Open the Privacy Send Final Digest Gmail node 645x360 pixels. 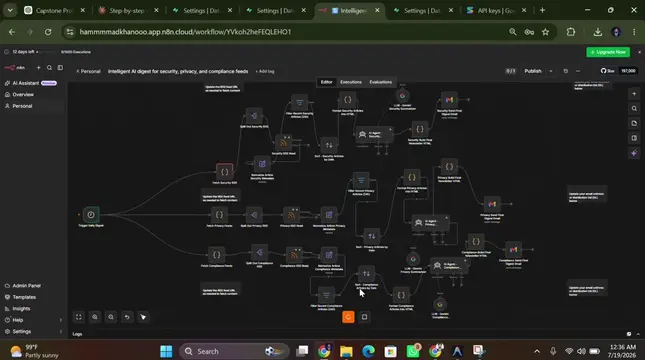click(492, 204)
